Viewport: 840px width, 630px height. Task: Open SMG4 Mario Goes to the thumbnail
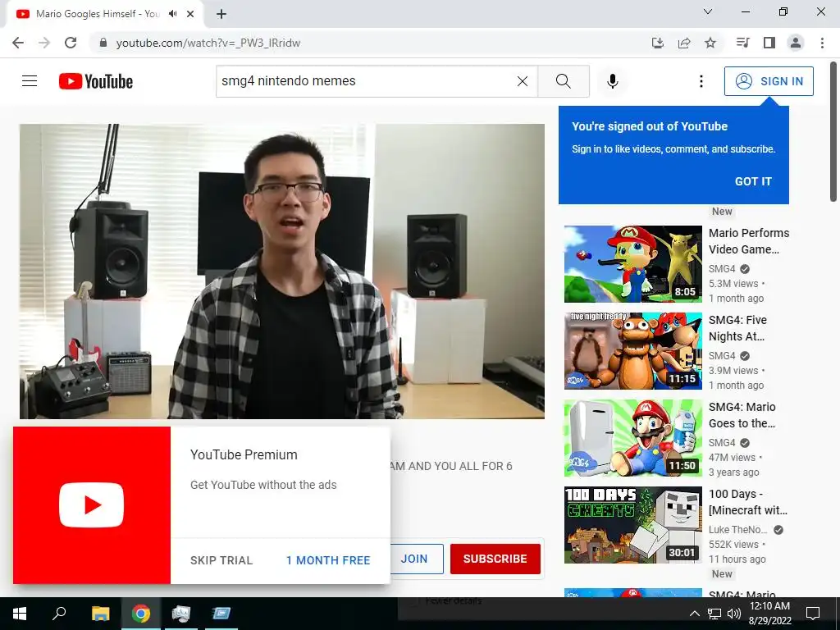632,438
